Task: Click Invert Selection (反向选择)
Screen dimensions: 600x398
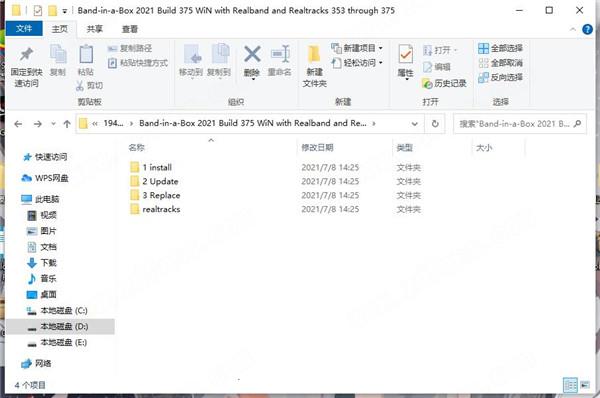Action: click(x=501, y=77)
